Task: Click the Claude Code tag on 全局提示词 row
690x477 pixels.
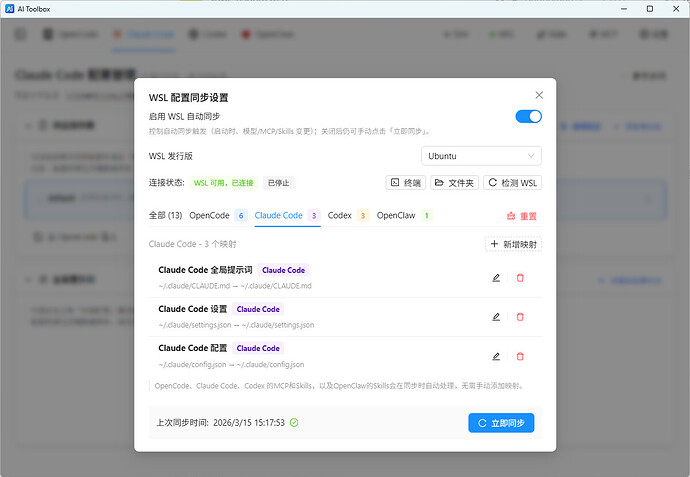Action: [x=283, y=270]
